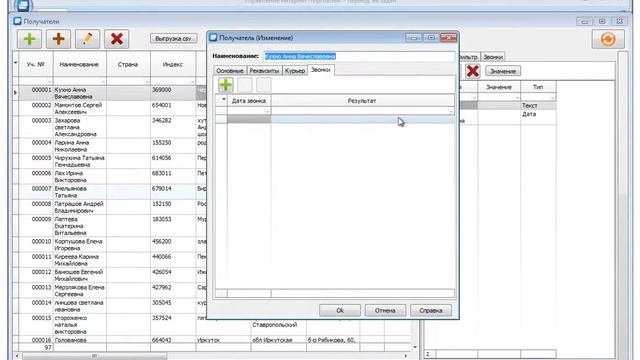The height and width of the screenshot is (360, 640).
Task: Open column chooser arrow in recipients grid
Action: (16, 63)
